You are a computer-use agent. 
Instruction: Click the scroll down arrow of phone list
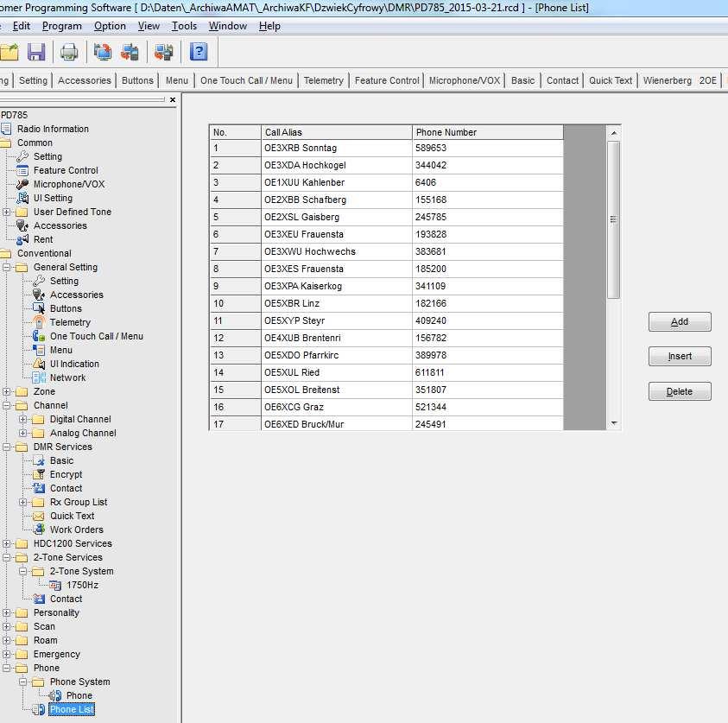(x=614, y=423)
